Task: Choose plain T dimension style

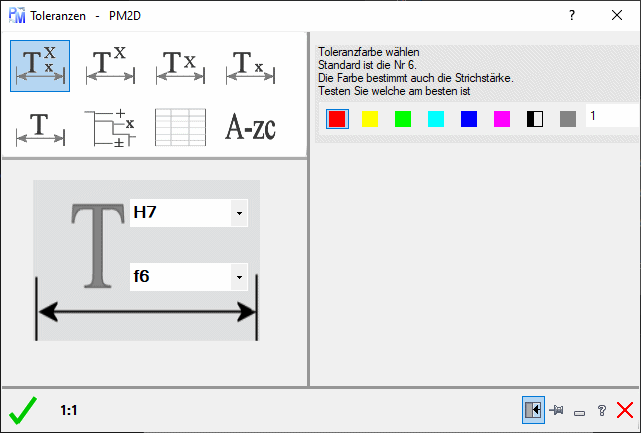Action: pyautogui.click(x=40, y=128)
